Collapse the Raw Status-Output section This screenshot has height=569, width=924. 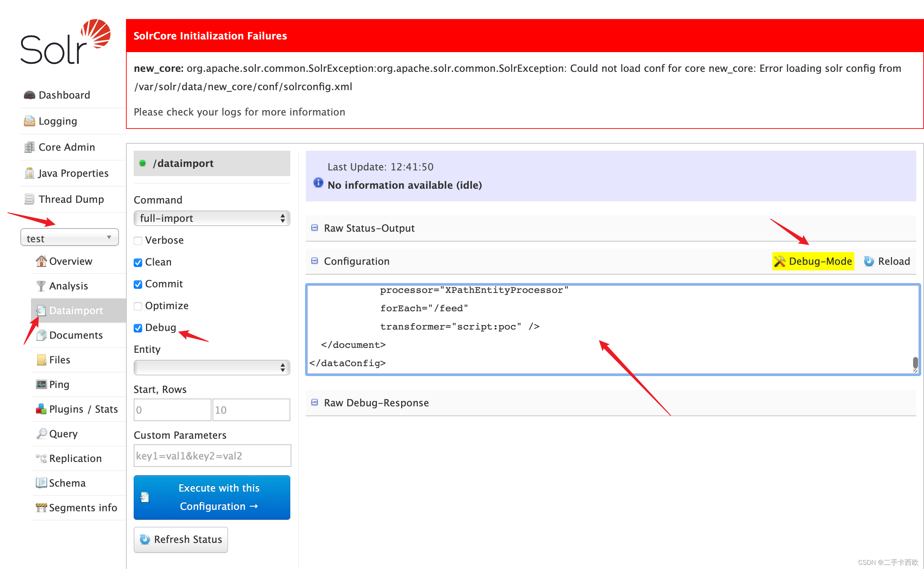point(315,228)
